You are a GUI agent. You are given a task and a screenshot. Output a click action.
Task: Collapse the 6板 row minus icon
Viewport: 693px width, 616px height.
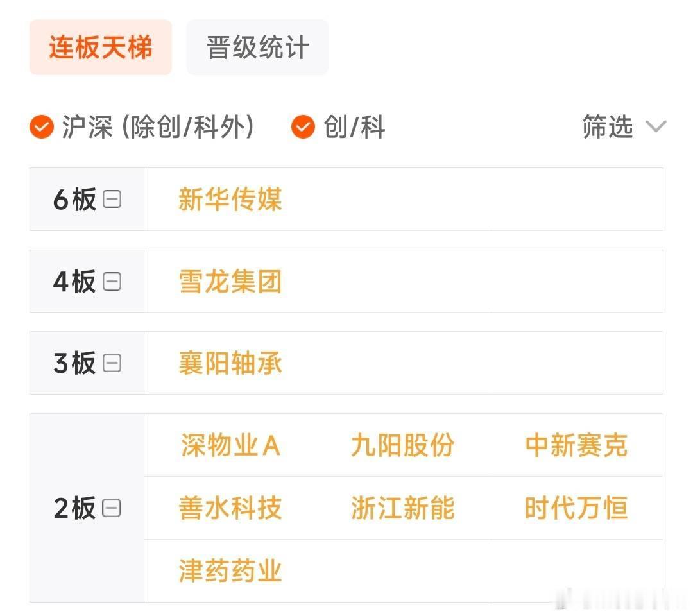pyautogui.click(x=112, y=199)
